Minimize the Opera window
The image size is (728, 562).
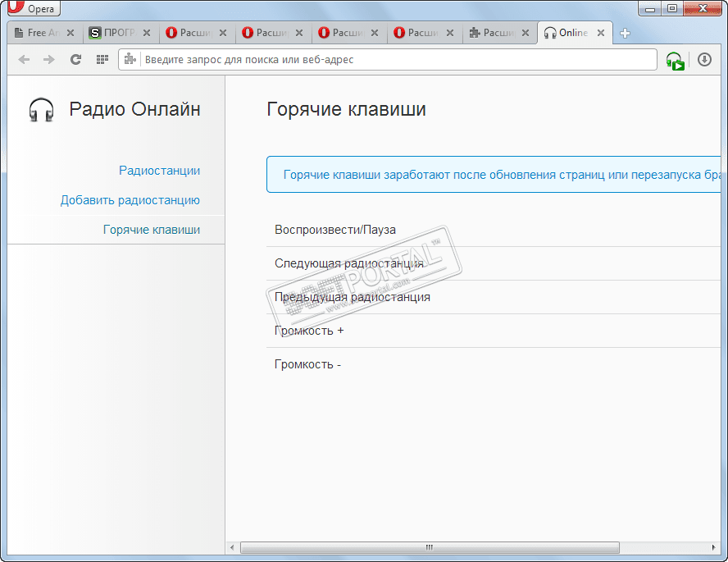650,8
